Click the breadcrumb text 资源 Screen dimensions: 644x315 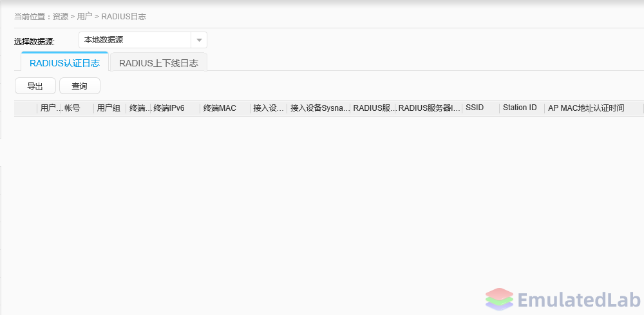click(60, 17)
